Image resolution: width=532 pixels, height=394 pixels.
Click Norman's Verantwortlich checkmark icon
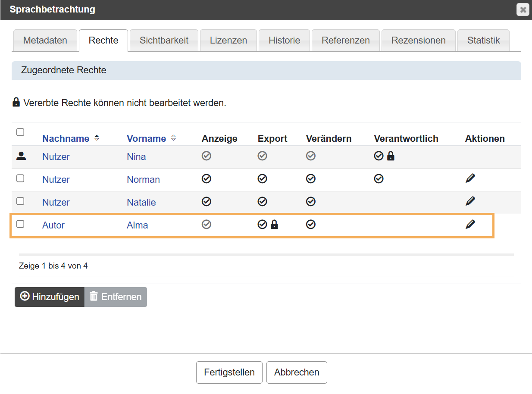coord(379,179)
